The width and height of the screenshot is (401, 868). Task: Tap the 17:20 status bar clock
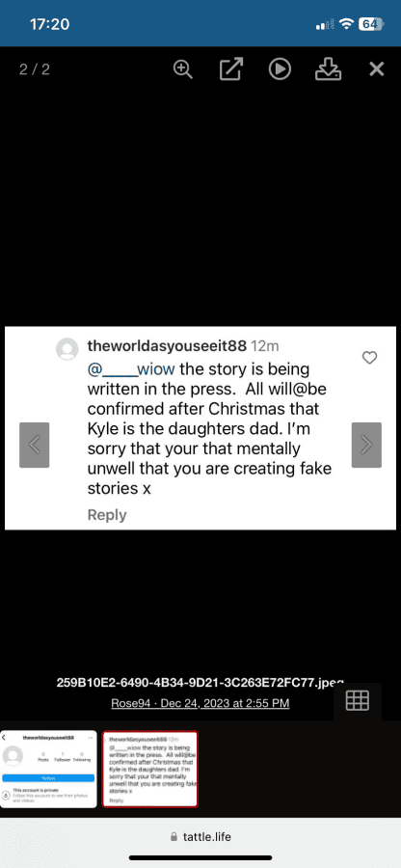[49, 24]
